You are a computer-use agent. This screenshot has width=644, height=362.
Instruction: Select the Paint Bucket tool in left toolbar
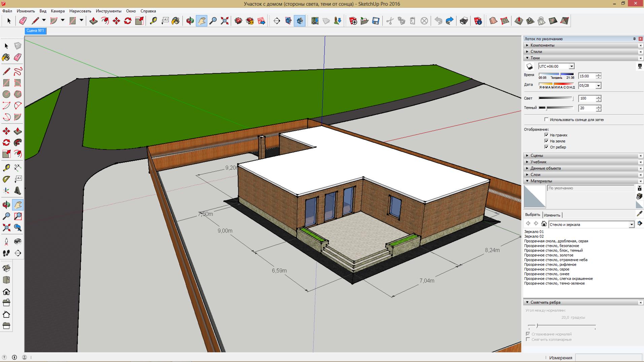click(6, 57)
